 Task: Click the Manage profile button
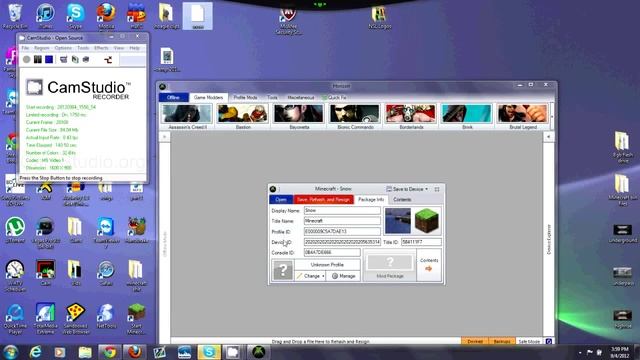(x=343, y=276)
